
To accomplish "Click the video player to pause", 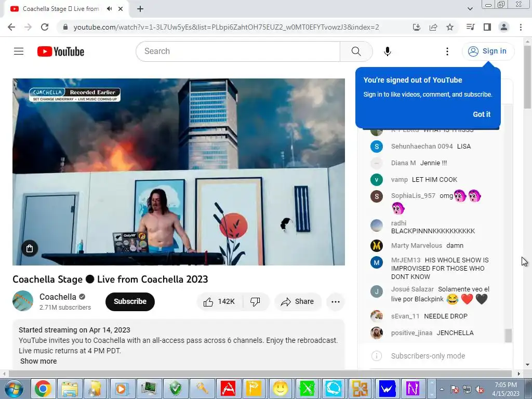I will [x=179, y=171].
